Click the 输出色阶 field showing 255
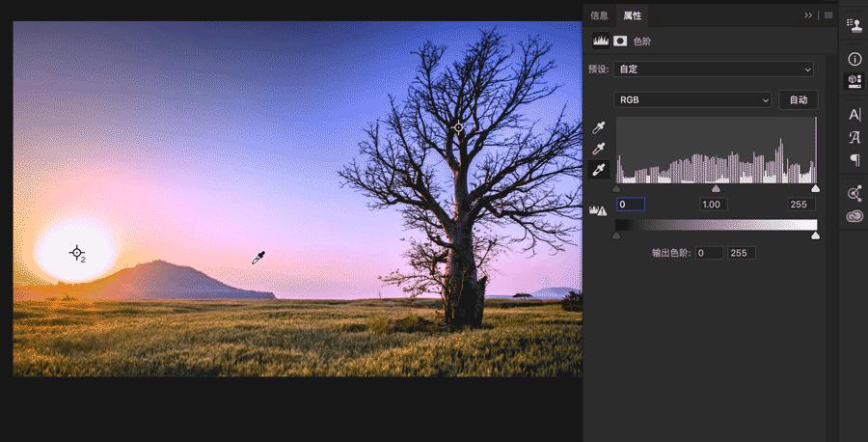Viewport: 868px width, 442px height. (742, 253)
